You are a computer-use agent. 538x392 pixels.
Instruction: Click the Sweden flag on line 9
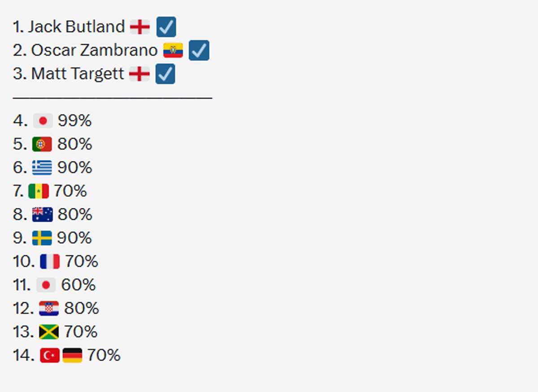[42, 238]
